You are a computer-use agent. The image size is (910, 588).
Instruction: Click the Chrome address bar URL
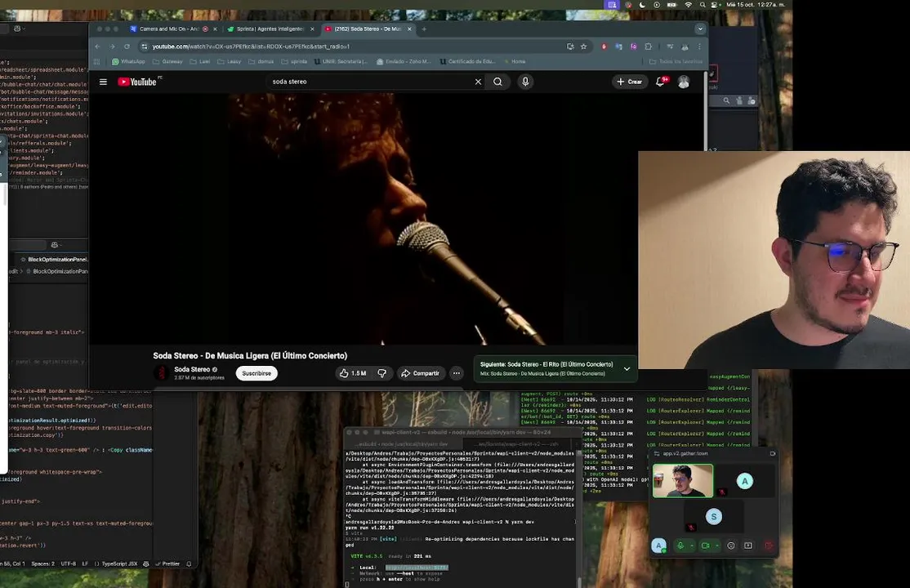(252, 47)
